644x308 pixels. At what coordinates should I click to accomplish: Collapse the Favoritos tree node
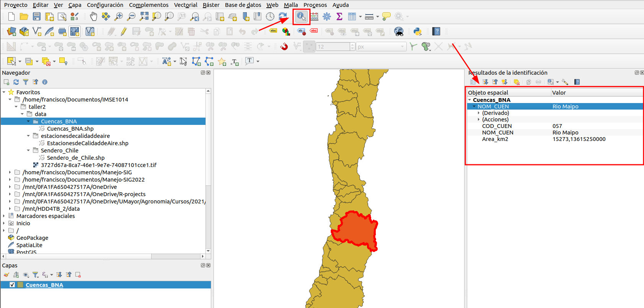(x=4, y=92)
